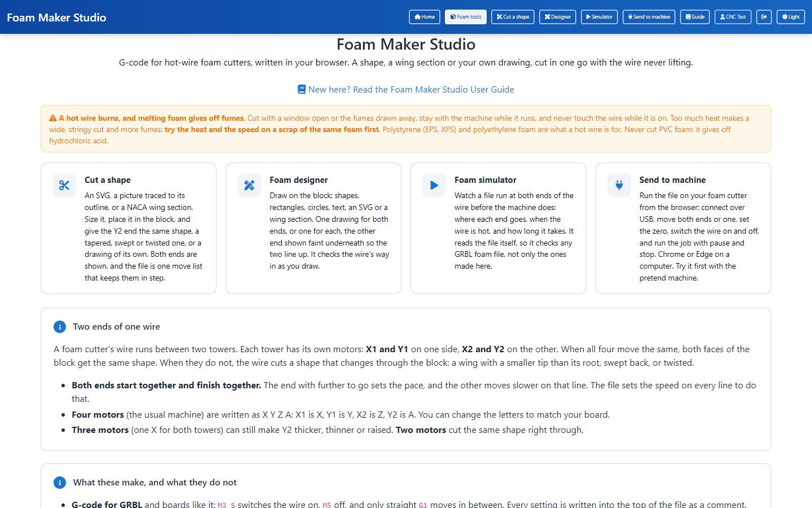Open the Send to machine nav button
The width and height of the screenshot is (812, 508).
pos(649,17)
